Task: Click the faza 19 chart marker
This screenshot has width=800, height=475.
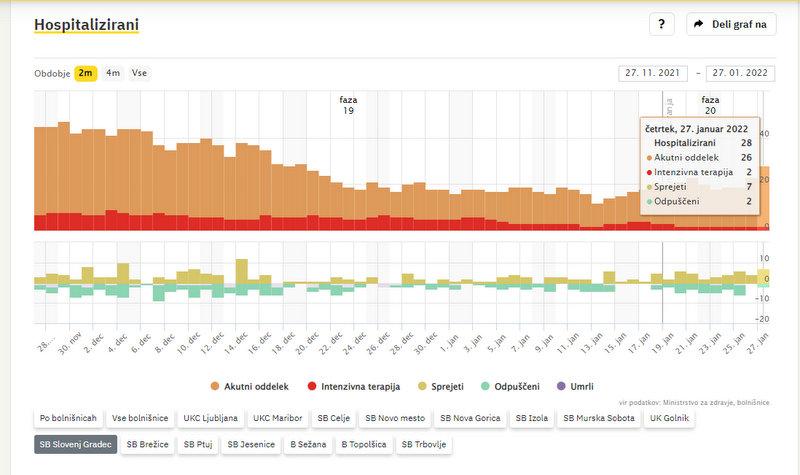Action: point(348,105)
